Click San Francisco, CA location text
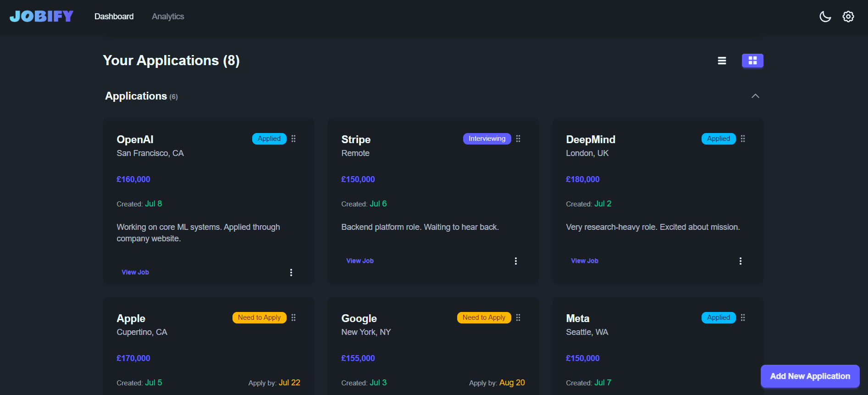 (x=150, y=153)
